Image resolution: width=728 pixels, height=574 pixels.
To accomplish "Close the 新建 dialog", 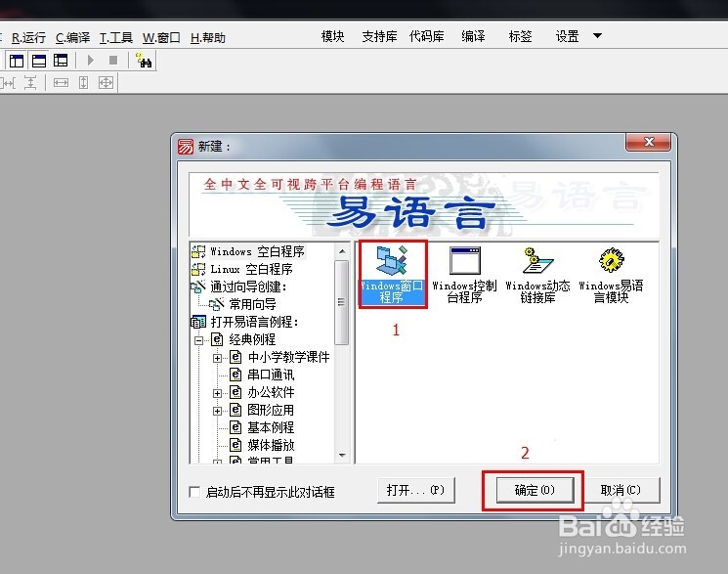I will click(648, 142).
